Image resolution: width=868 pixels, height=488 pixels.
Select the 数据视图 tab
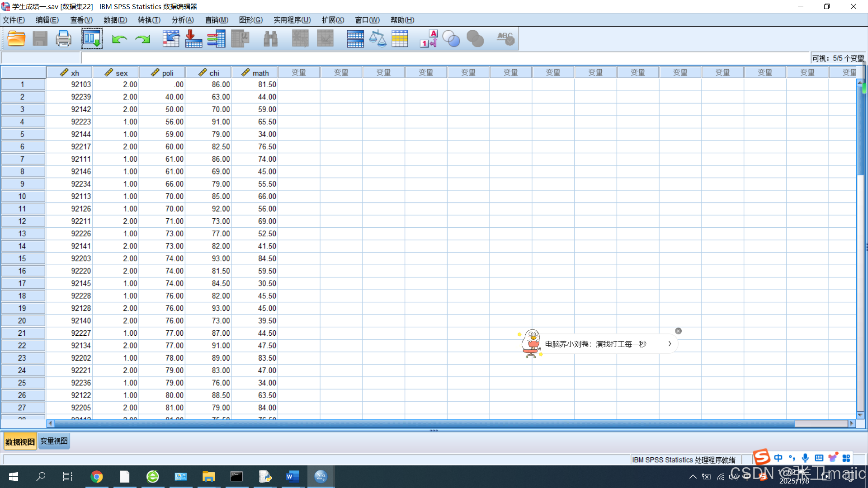pyautogui.click(x=20, y=441)
